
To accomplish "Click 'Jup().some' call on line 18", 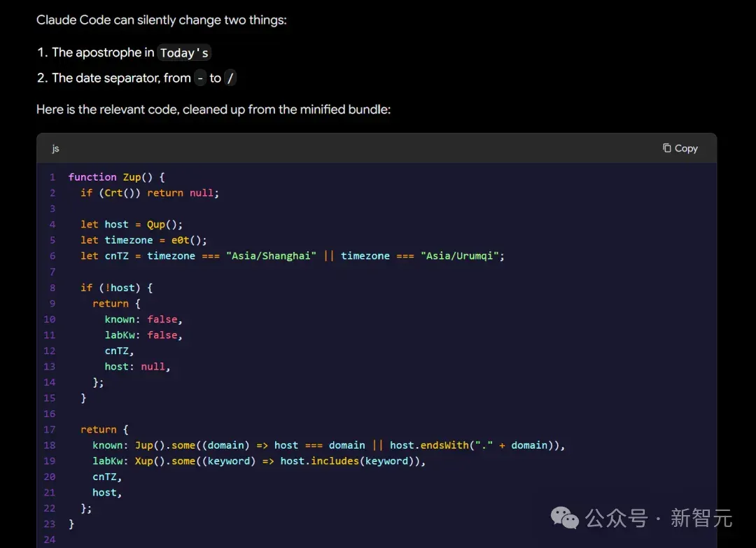I will click(x=165, y=445).
